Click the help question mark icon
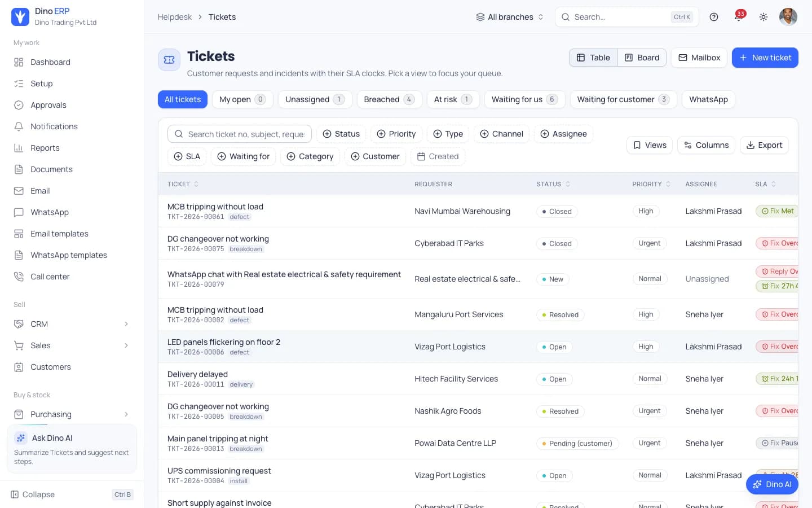 pyautogui.click(x=714, y=17)
